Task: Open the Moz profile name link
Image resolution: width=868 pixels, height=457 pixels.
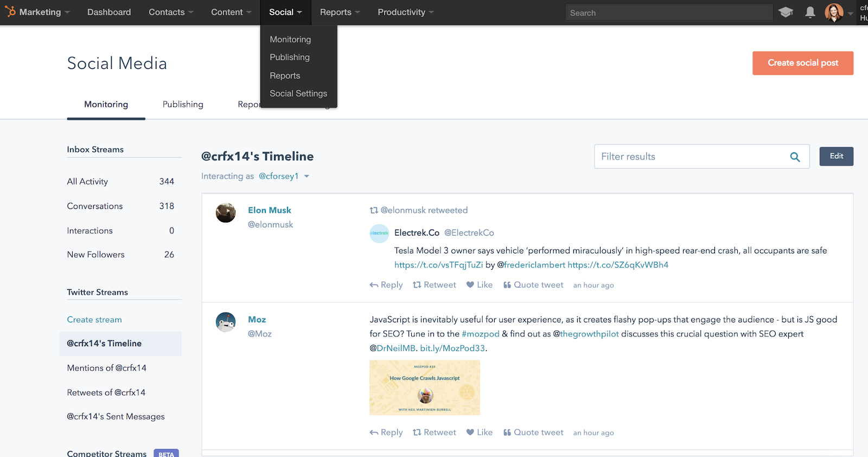Action: (x=257, y=320)
